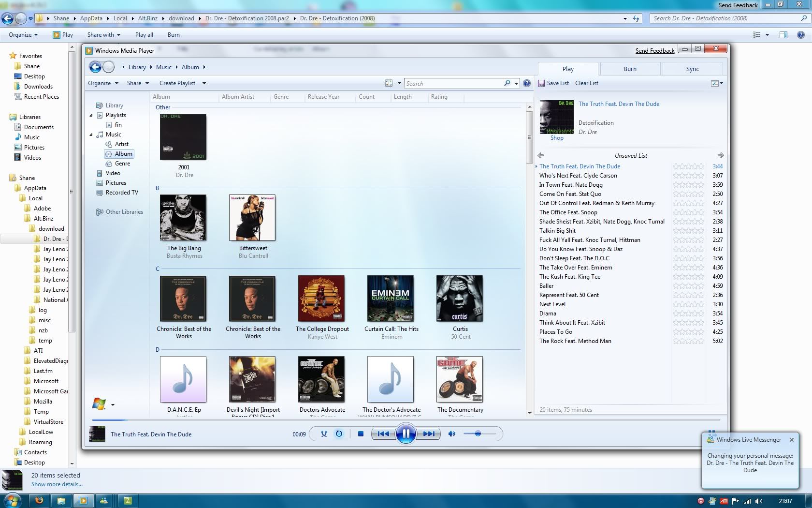Open Other Libraries

click(x=124, y=212)
